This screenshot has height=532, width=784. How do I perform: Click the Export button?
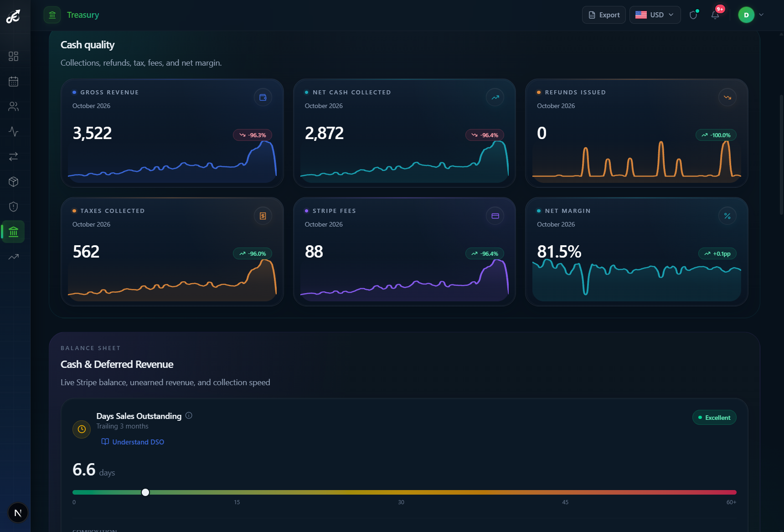pos(604,15)
